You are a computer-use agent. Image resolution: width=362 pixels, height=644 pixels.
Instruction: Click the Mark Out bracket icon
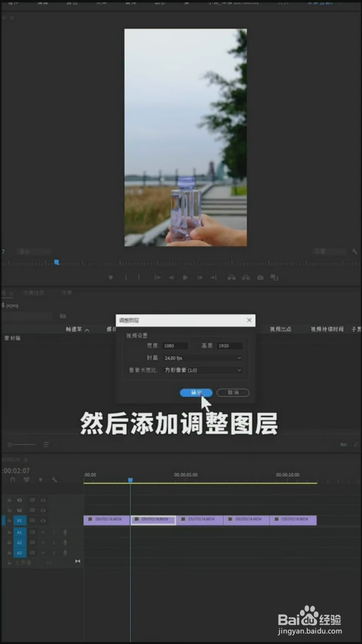pyautogui.click(x=139, y=277)
